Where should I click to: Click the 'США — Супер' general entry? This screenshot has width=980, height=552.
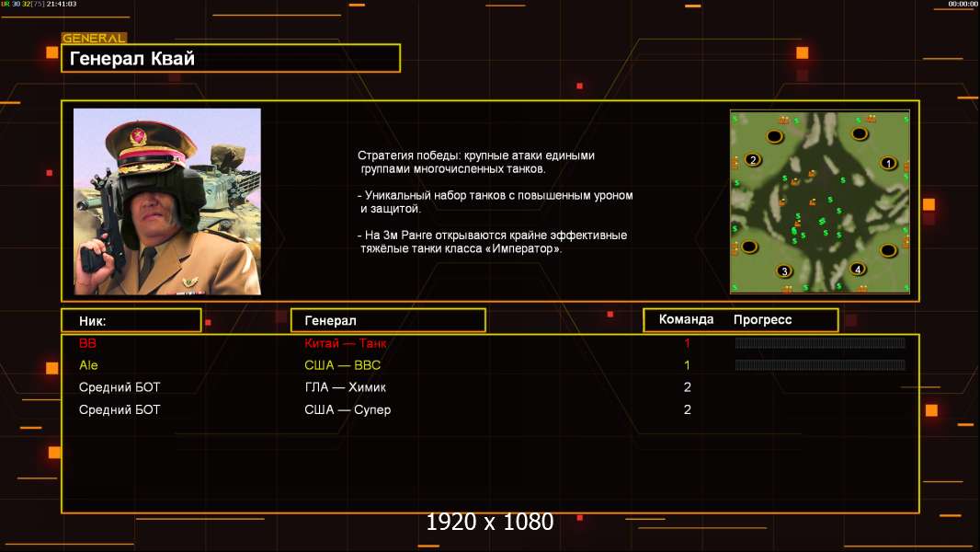[348, 410]
